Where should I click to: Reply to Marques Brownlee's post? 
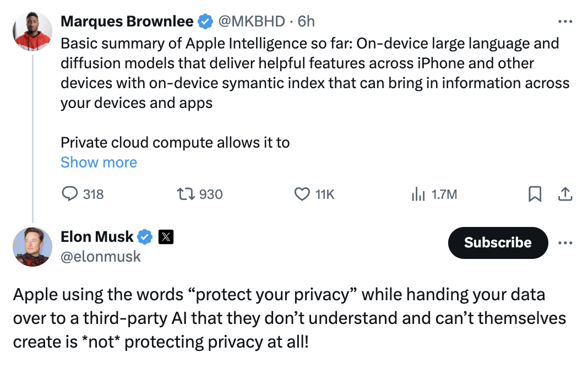tap(69, 194)
